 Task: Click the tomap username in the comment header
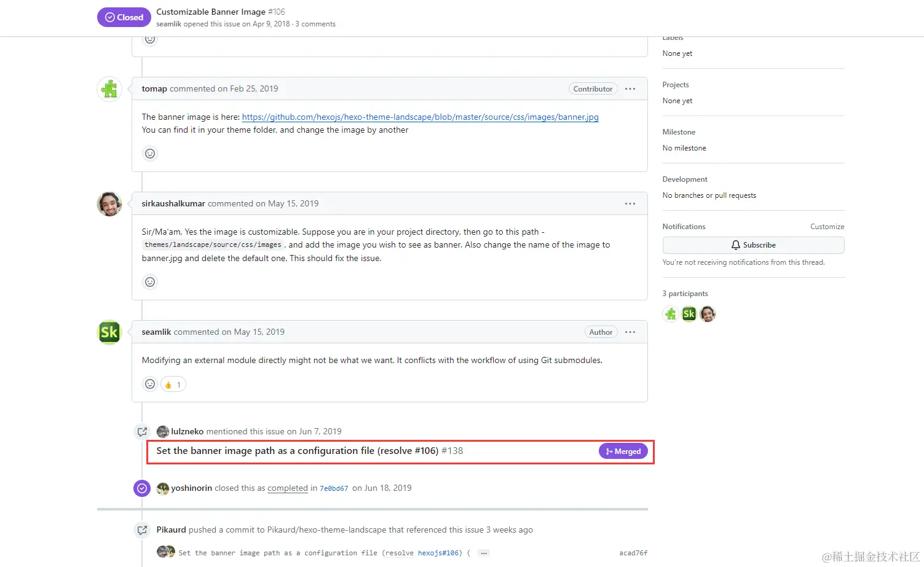[154, 89]
